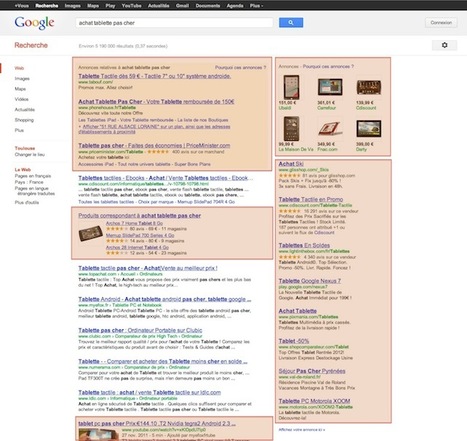
Task: Open the settings gear menu
Action: click(x=444, y=45)
